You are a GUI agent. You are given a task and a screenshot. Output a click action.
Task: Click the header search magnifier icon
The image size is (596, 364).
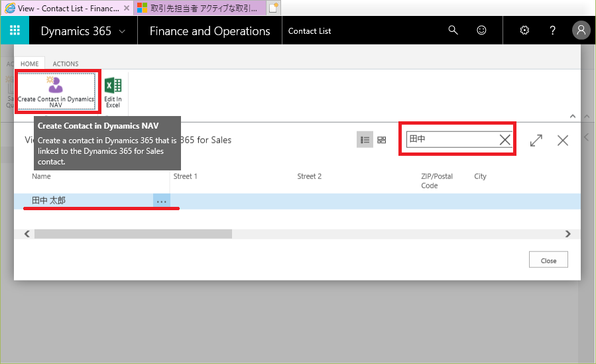[x=453, y=30]
